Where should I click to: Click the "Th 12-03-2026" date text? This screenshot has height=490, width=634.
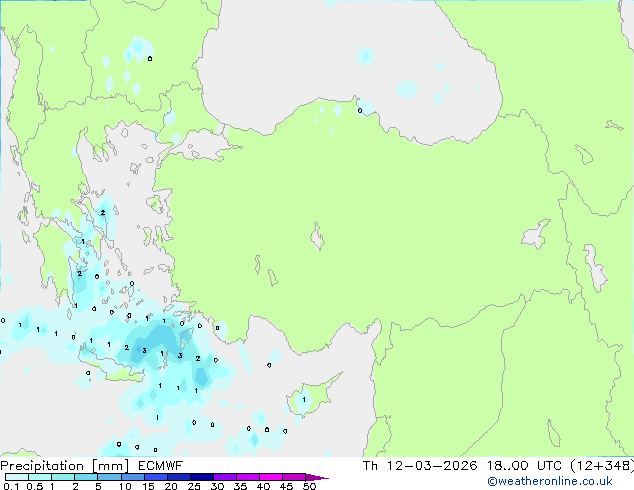click(x=420, y=466)
